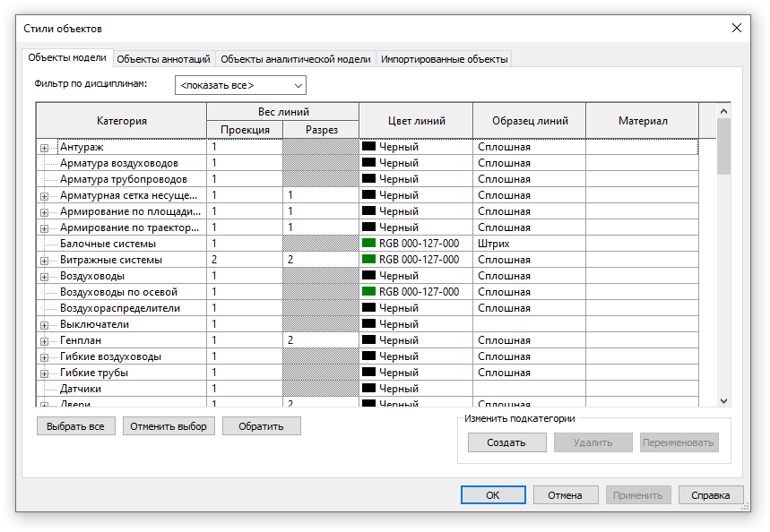Click the table scrollbar down arrow
The width and height of the screenshot is (770, 532).
pos(724,401)
